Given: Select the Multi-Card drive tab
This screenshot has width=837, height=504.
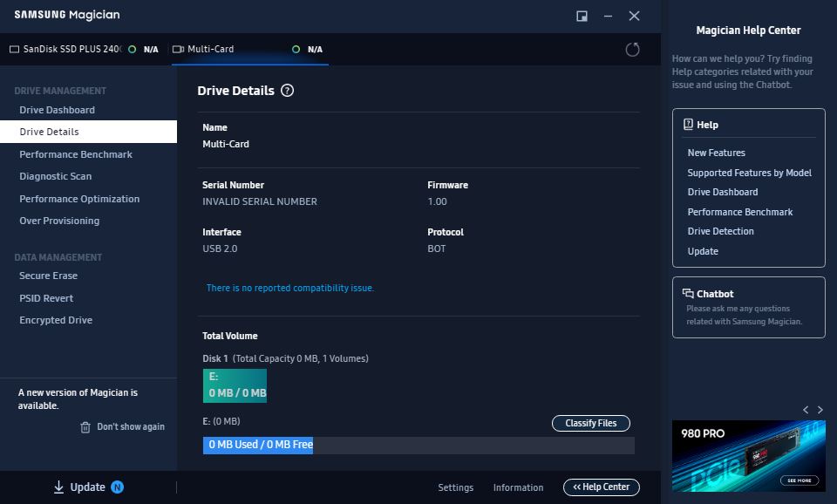Looking at the screenshot, I should [x=250, y=49].
